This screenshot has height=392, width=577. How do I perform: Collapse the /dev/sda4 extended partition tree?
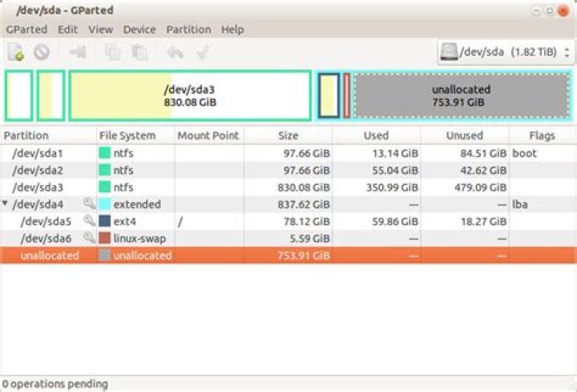click(5, 203)
